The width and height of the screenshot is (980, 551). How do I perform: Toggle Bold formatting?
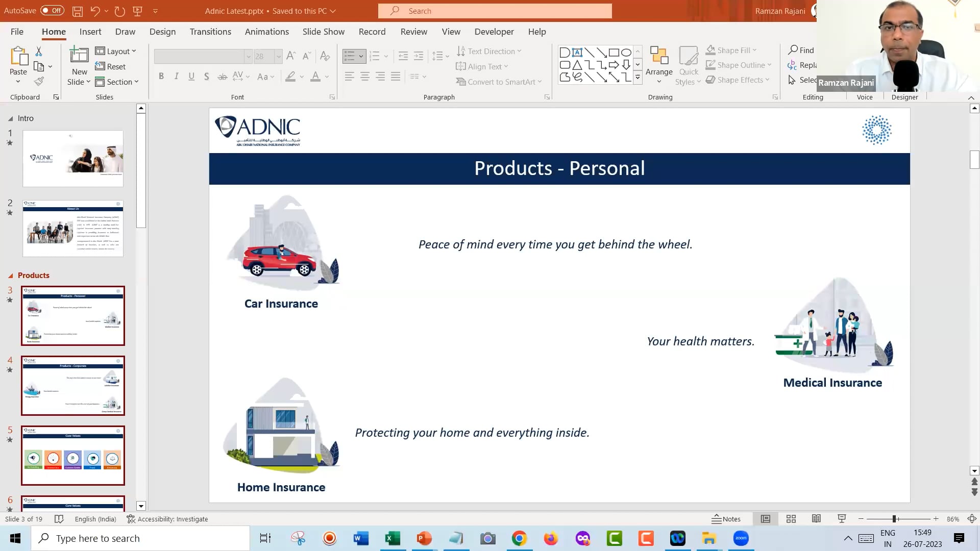point(161,77)
